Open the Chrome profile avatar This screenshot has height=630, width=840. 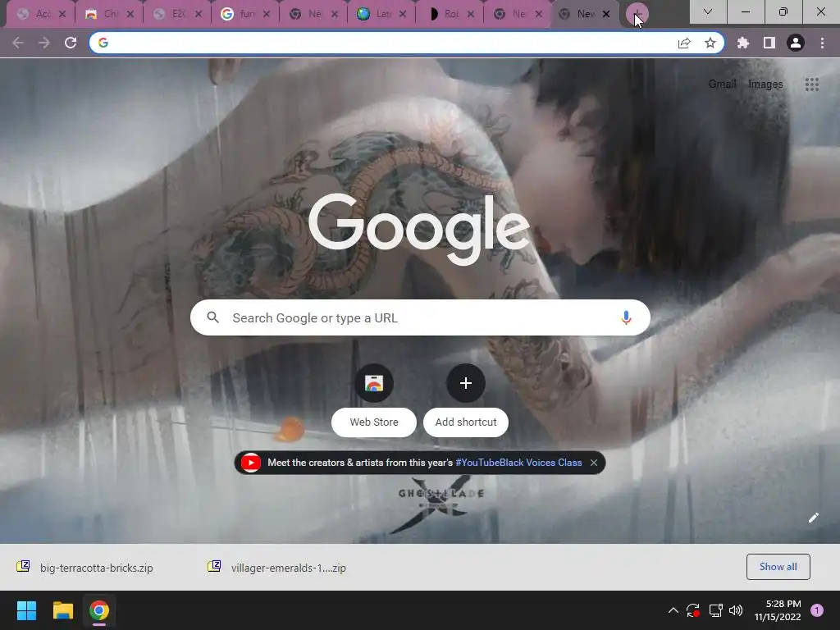tap(796, 43)
